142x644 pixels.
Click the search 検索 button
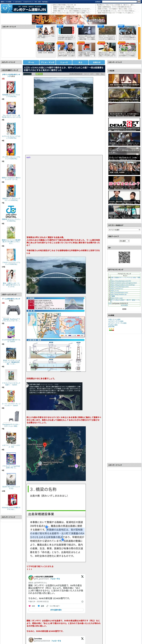[139, 2]
